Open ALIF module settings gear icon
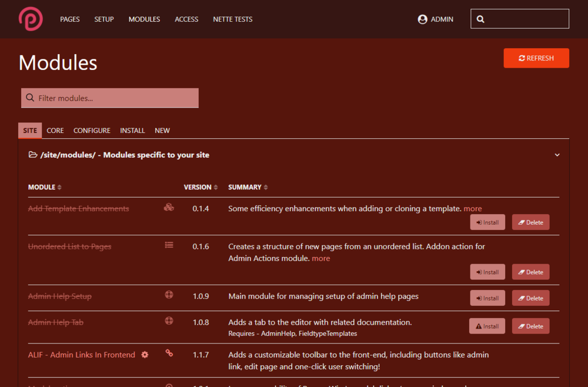The image size is (588, 387). [145, 355]
